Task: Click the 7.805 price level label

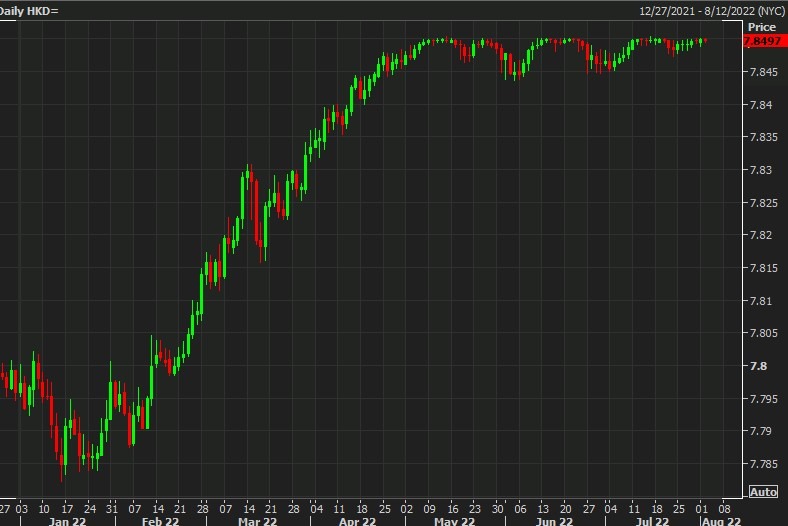Action: [763, 333]
